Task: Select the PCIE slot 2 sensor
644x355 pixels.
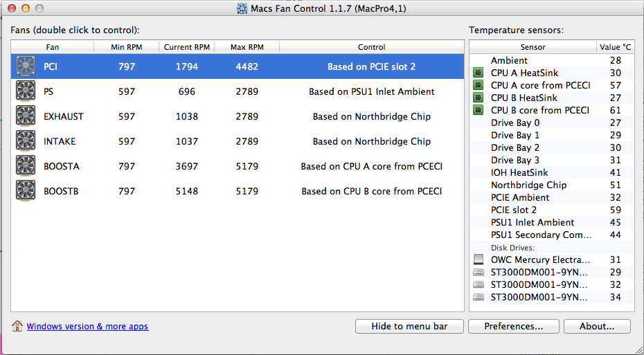Action: [552, 210]
